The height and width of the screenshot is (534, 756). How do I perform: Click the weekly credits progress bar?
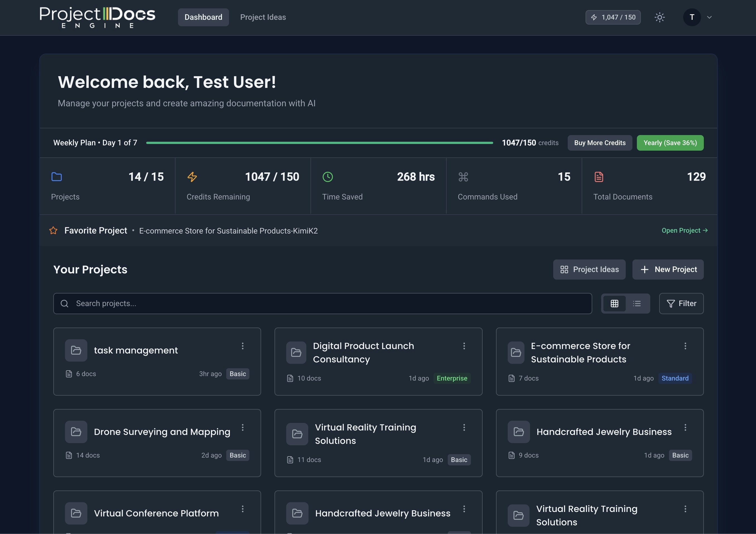tap(319, 143)
